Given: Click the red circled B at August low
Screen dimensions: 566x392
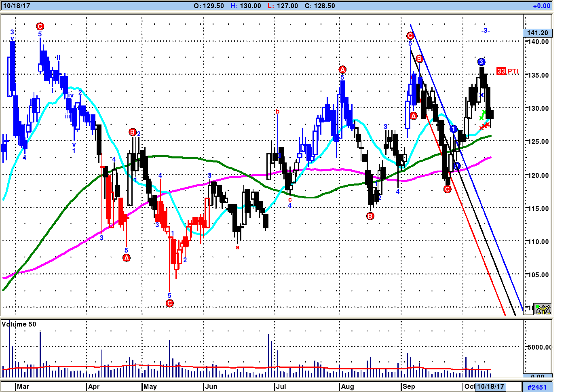Looking at the screenshot, I should coord(370,216).
